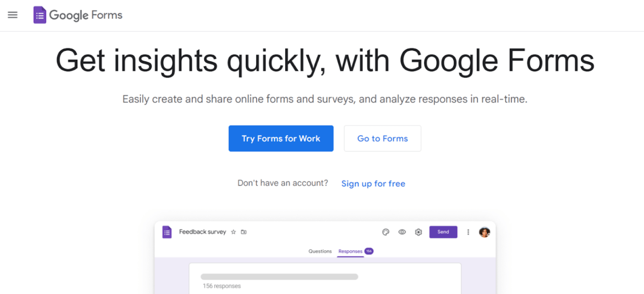Follow the Sign up for free link
Image resolution: width=644 pixels, height=294 pixels.
(x=373, y=184)
